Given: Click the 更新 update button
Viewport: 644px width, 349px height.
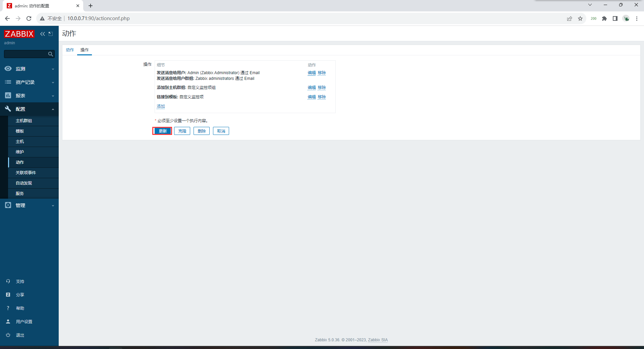Looking at the screenshot, I should (162, 131).
